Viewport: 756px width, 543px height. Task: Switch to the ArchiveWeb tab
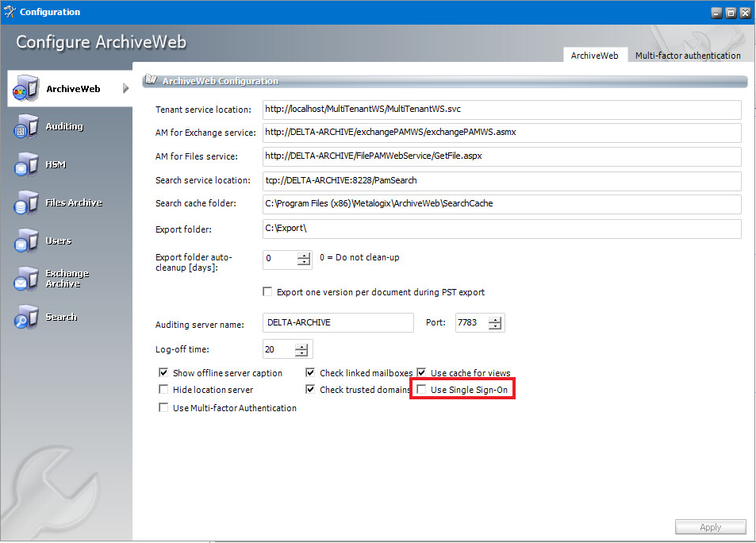click(x=594, y=55)
